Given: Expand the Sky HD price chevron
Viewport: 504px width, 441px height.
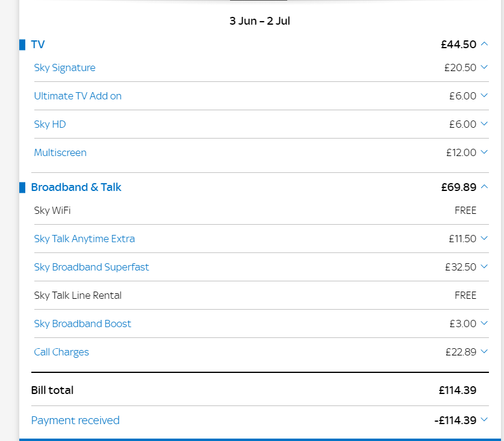Looking at the screenshot, I should (x=484, y=124).
